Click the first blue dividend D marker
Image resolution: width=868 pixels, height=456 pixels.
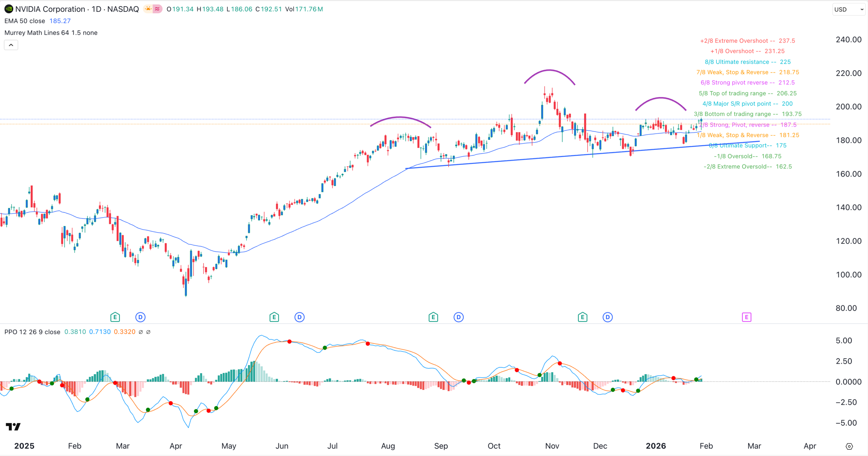(140, 317)
